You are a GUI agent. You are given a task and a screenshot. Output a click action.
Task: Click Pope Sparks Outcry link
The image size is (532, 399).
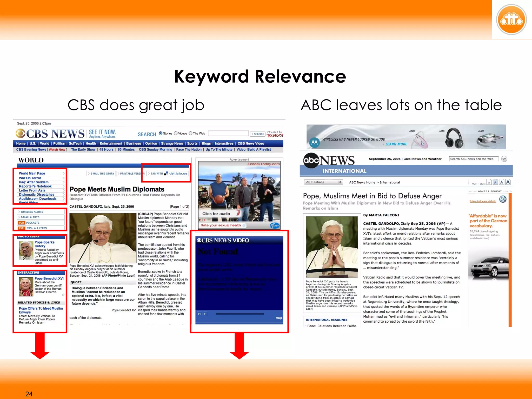(x=44, y=244)
